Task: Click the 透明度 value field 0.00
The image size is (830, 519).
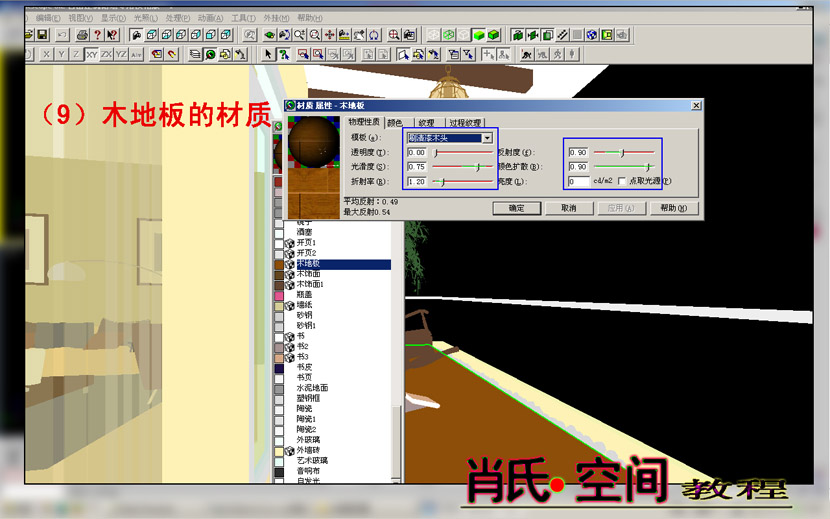Action: point(417,153)
